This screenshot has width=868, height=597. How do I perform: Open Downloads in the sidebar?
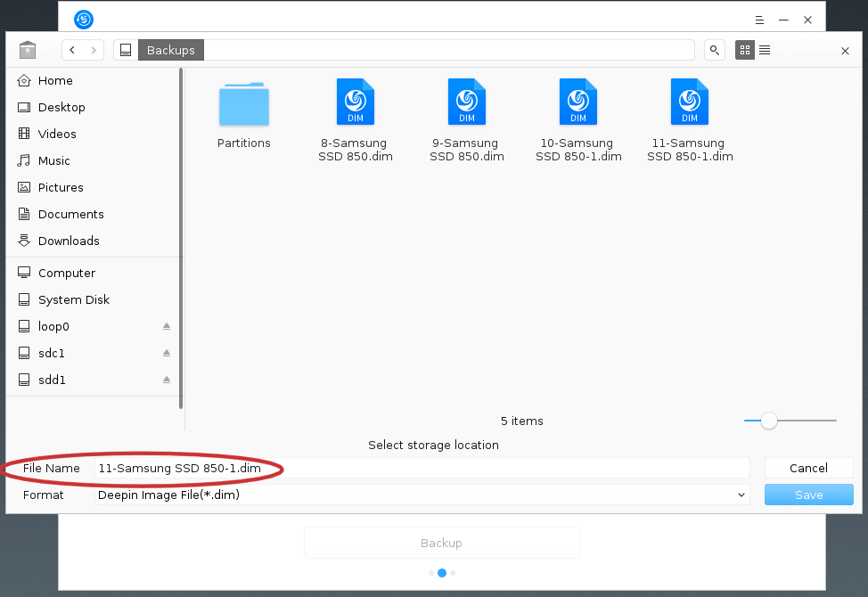[93, 241]
